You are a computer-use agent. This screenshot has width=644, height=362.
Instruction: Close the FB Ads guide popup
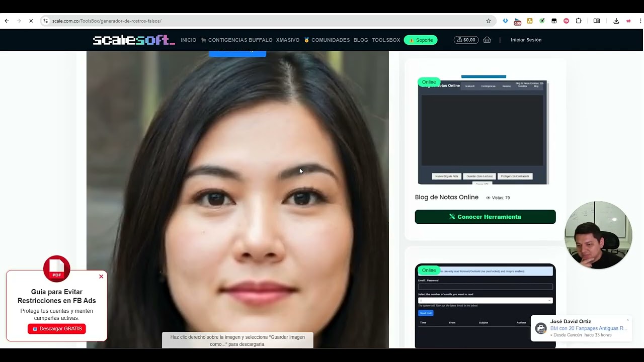pyautogui.click(x=101, y=277)
